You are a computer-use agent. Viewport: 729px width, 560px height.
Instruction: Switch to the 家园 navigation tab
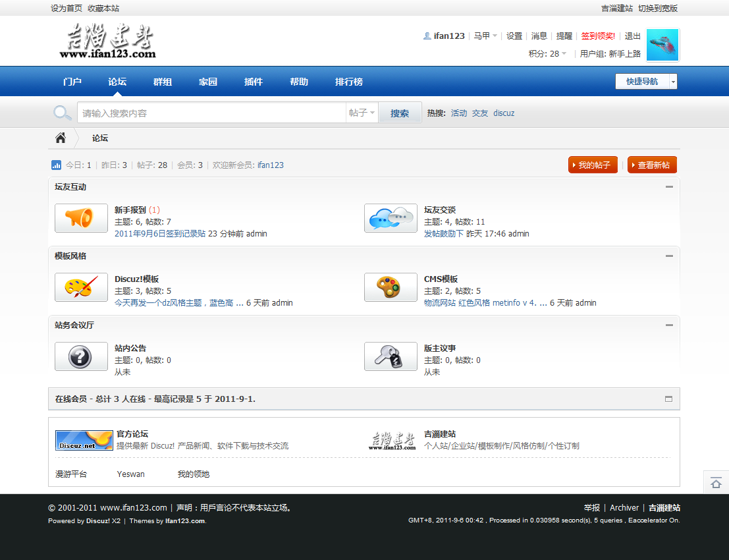(x=208, y=82)
